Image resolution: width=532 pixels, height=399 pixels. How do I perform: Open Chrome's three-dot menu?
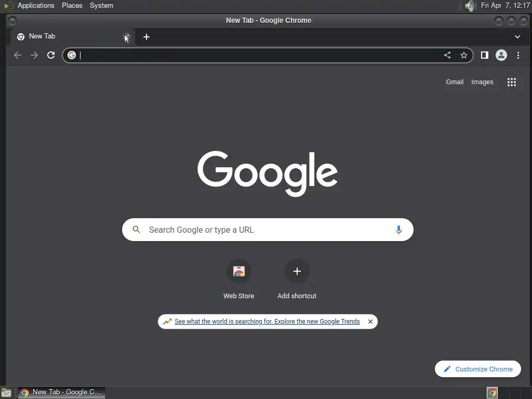coord(518,55)
